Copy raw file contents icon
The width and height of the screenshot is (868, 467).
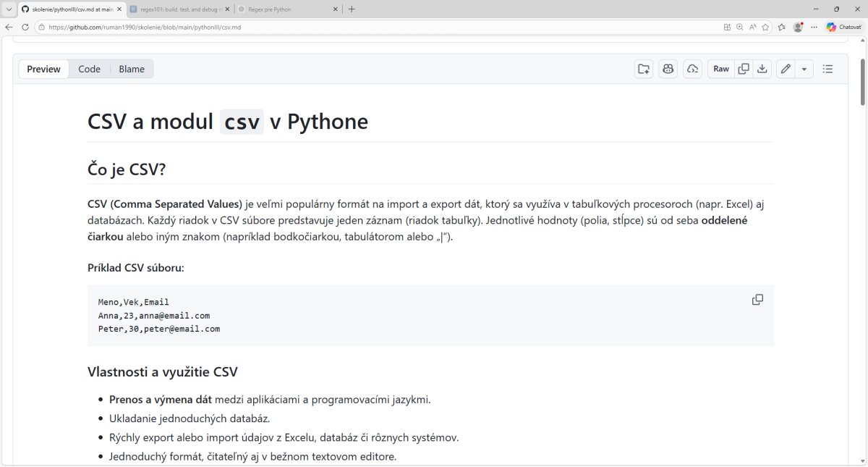click(x=743, y=69)
